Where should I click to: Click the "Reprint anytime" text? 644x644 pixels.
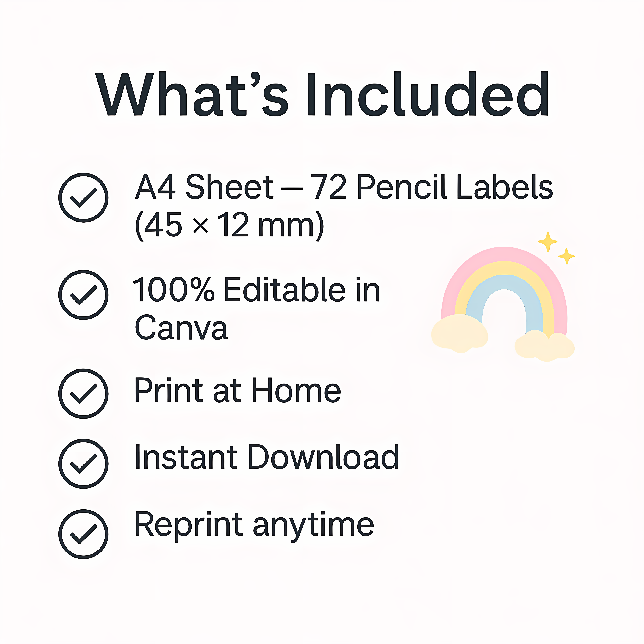pyautogui.click(x=254, y=525)
